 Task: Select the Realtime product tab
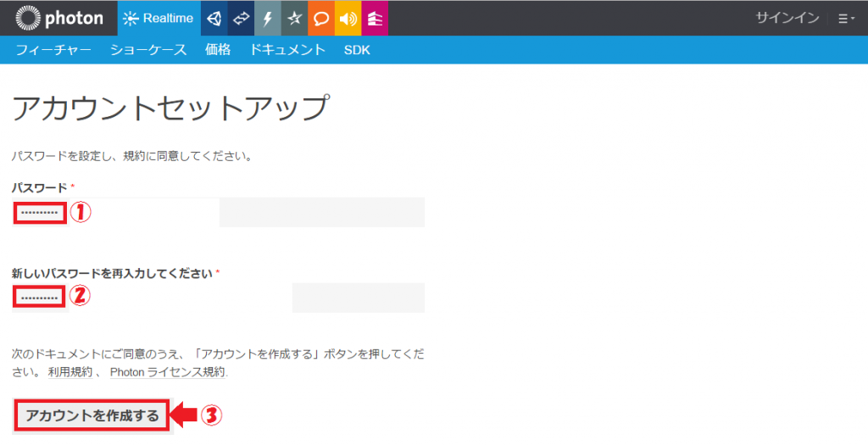159,18
